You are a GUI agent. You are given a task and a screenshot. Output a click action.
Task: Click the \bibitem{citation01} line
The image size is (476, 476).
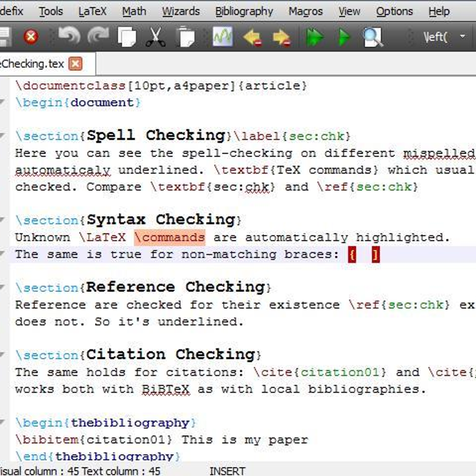point(162,440)
